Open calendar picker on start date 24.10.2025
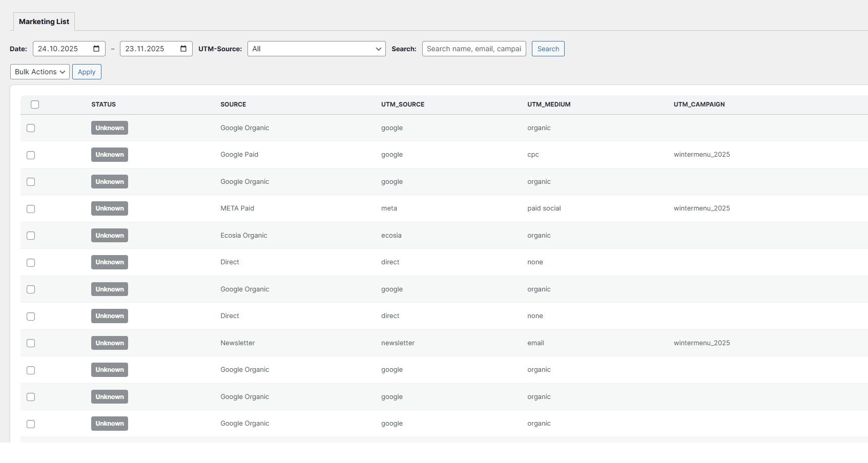The height and width of the screenshot is (463, 868). click(96, 49)
